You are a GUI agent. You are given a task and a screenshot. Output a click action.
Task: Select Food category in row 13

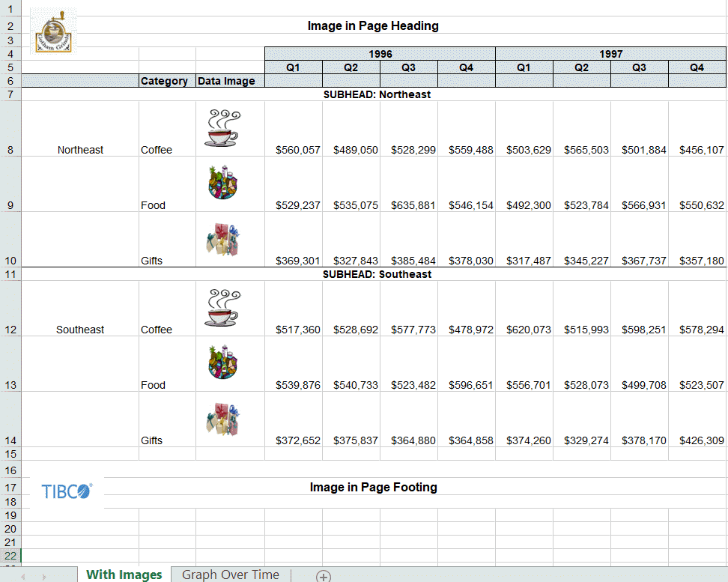point(167,364)
